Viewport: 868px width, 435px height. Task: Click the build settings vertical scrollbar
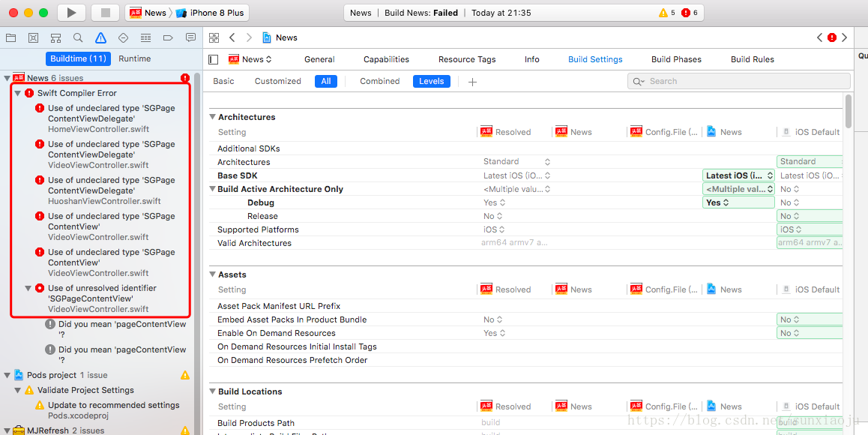point(849,110)
